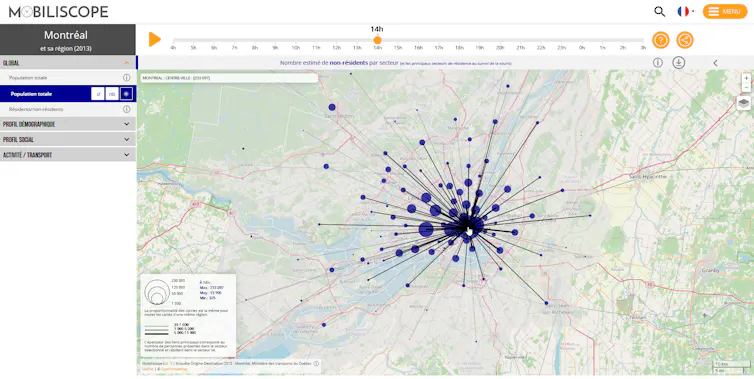754x379 pixels.
Task: Set timeline to 4h
Action: 173,48
